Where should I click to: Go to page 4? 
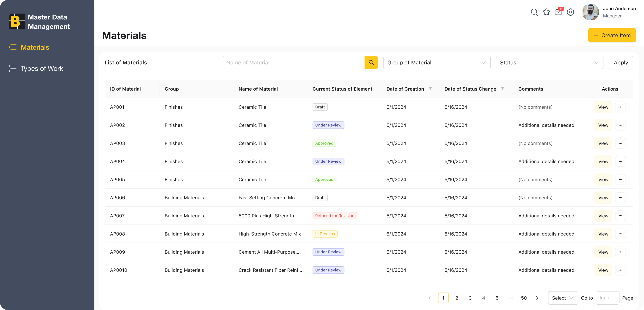pos(483,298)
